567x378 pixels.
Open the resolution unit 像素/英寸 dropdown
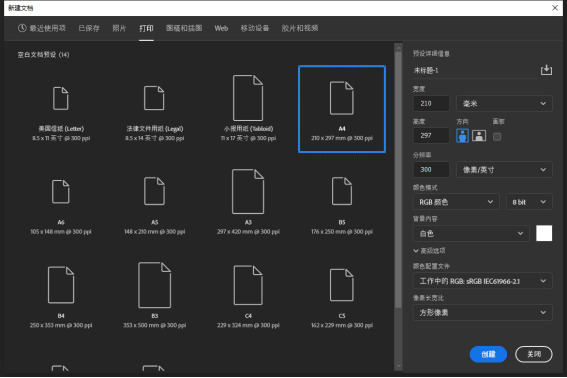coord(504,170)
